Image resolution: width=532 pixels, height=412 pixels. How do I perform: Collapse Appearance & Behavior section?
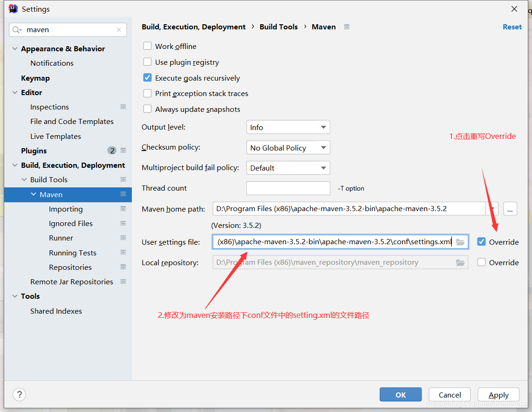point(14,48)
